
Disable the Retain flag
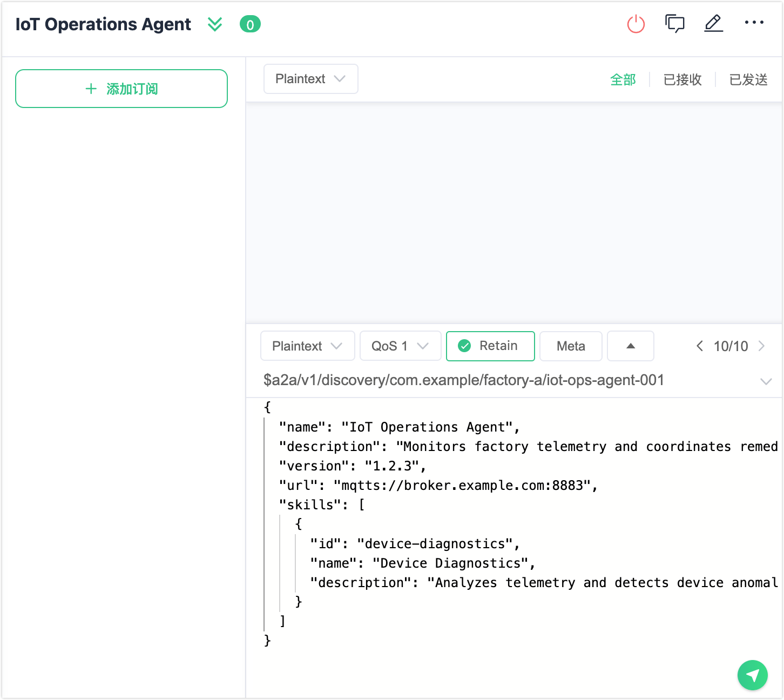click(490, 346)
